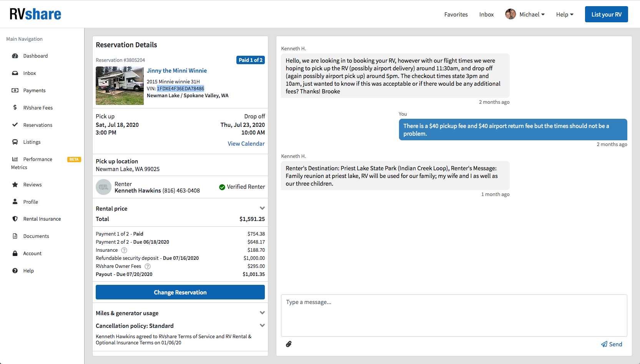
Task: Expand the Rental price section chevron
Action: tap(262, 208)
